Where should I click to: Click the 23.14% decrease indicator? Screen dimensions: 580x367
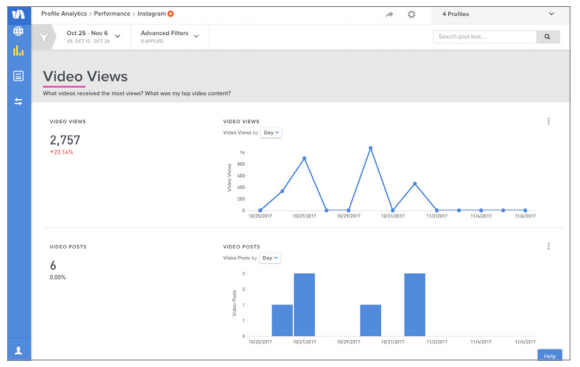point(62,152)
